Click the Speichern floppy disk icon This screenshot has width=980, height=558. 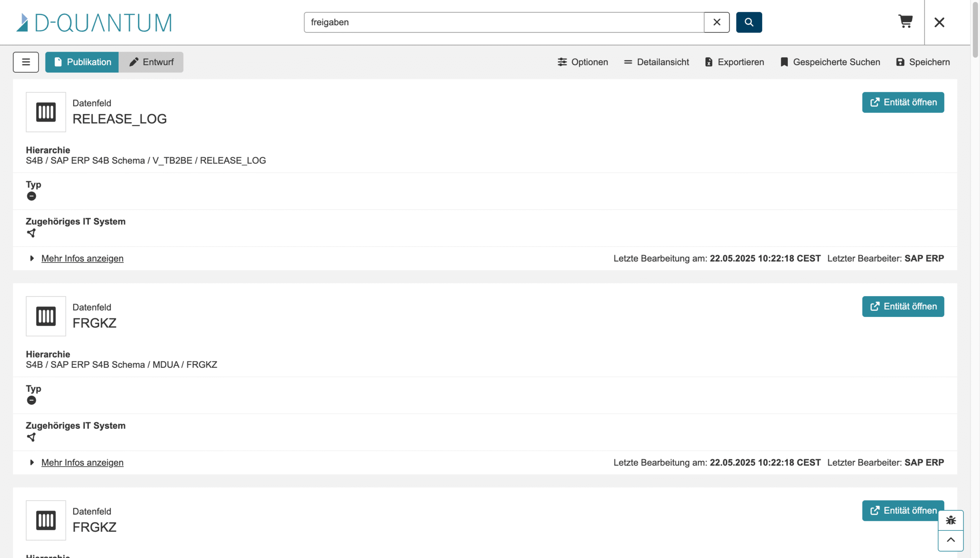click(x=900, y=62)
